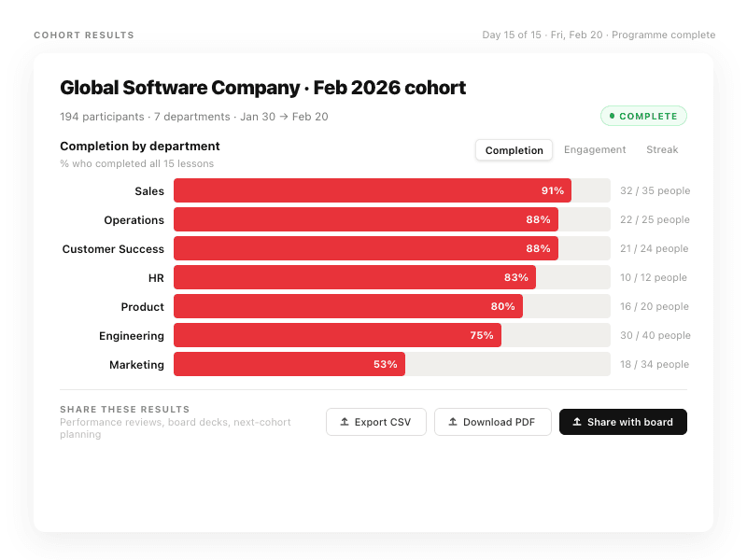Click the Operations 88% completion bar
Image resolution: width=747 pixels, height=560 pixels.
click(x=365, y=219)
